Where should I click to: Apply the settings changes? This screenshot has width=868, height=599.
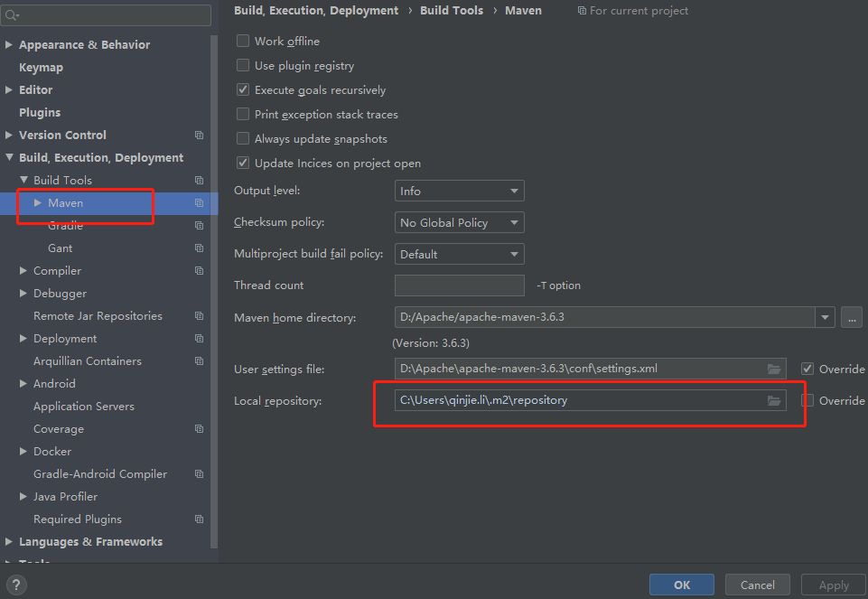click(x=833, y=585)
